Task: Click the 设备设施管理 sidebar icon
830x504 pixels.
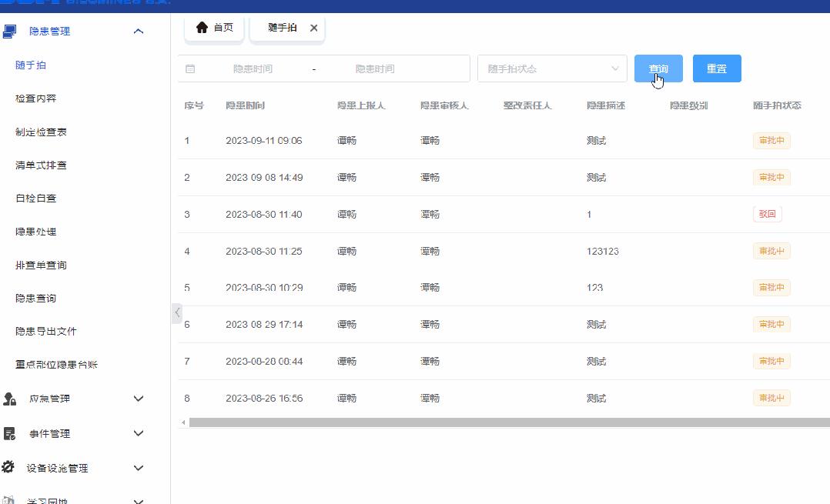Action: pyautogui.click(x=10, y=468)
